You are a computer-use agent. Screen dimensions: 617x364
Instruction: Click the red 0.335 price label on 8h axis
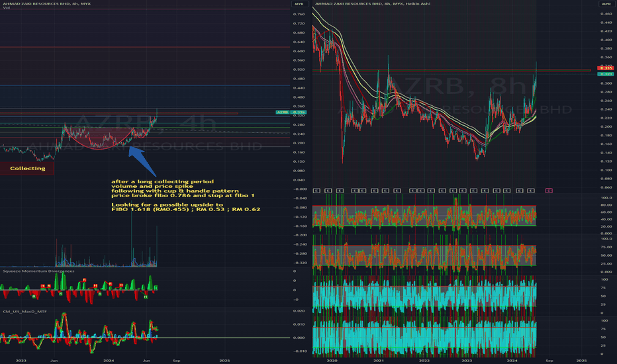click(606, 68)
